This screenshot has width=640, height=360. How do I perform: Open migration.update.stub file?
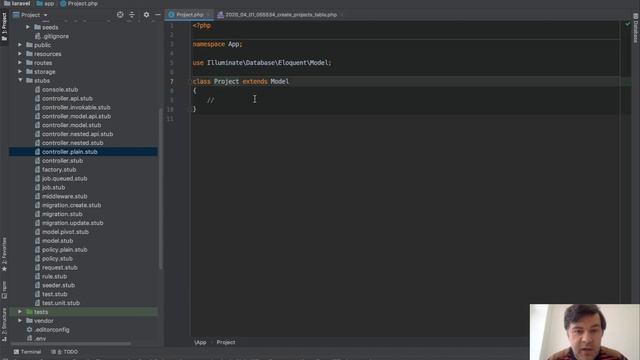[73, 223]
